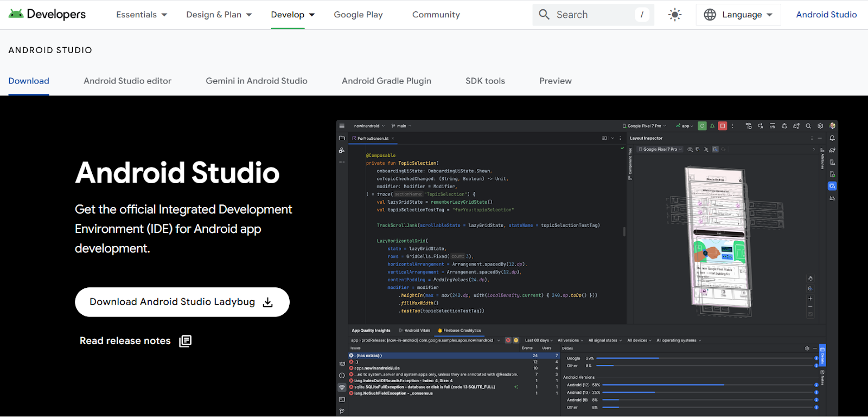Open the Design & Plan dropdown
The height and width of the screenshot is (420, 868).
tap(219, 15)
